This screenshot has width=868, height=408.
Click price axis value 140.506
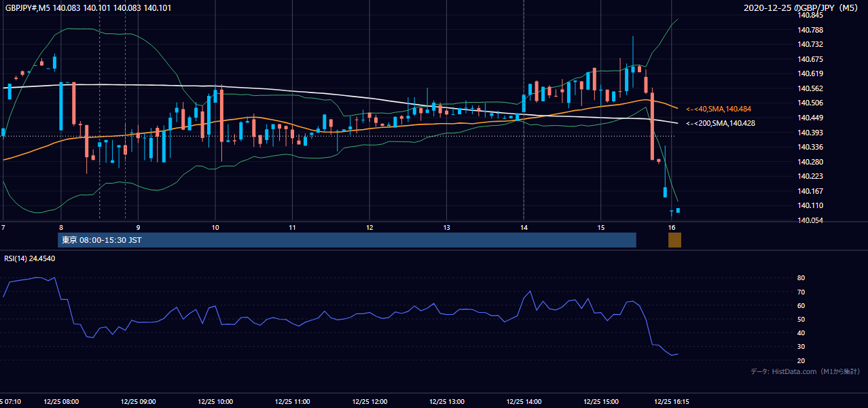pyautogui.click(x=810, y=103)
